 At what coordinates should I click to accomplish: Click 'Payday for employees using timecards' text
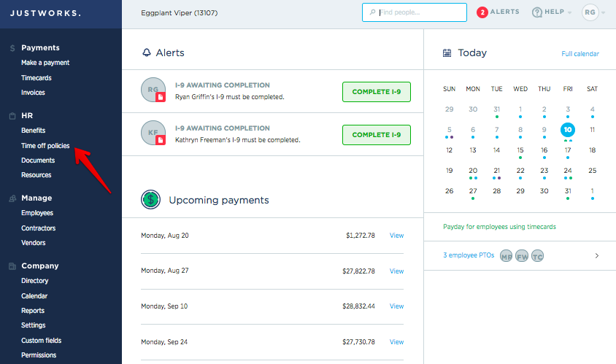click(x=499, y=227)
